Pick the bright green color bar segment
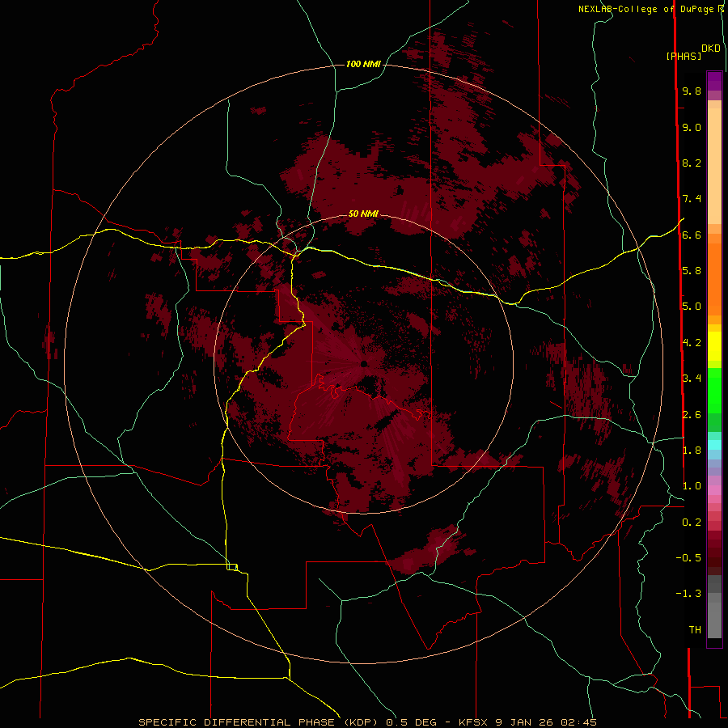The height and width of the screenshot is (728, 728). click(714, 390)
